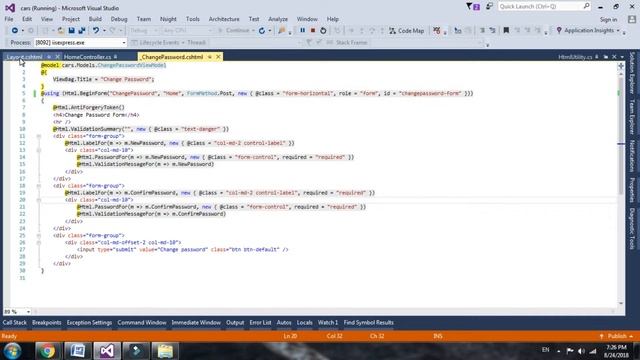Image resolution: width=640 pixels, height=360 pixels.
Task: Open the Team menu
Action: coord(144,19)
